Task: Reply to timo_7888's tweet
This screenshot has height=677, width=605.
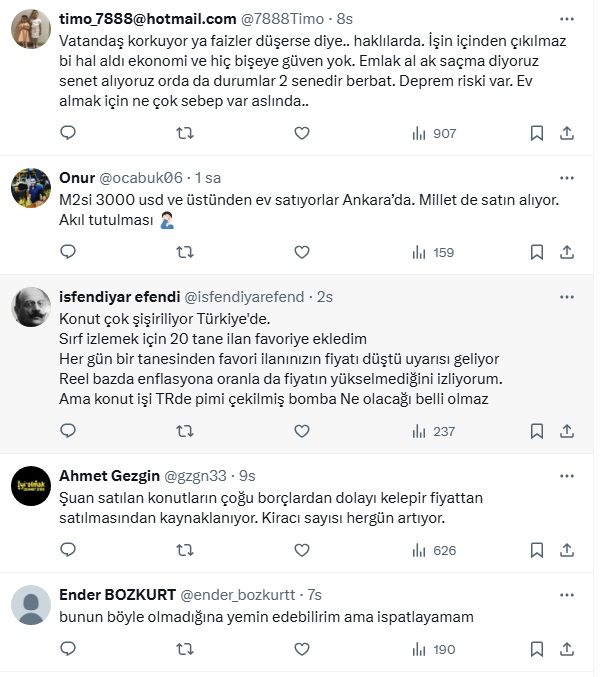Action: (68, 133)
